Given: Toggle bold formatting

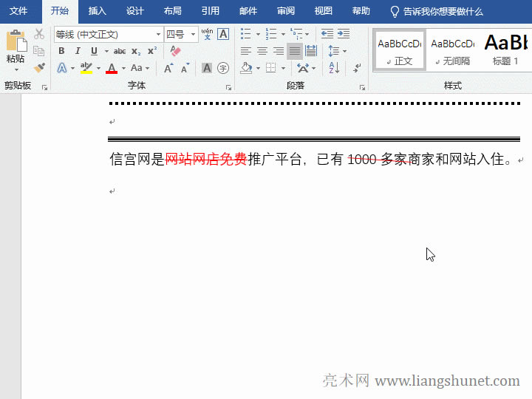Looking at the screenshot, I should (x=61, y=51).
